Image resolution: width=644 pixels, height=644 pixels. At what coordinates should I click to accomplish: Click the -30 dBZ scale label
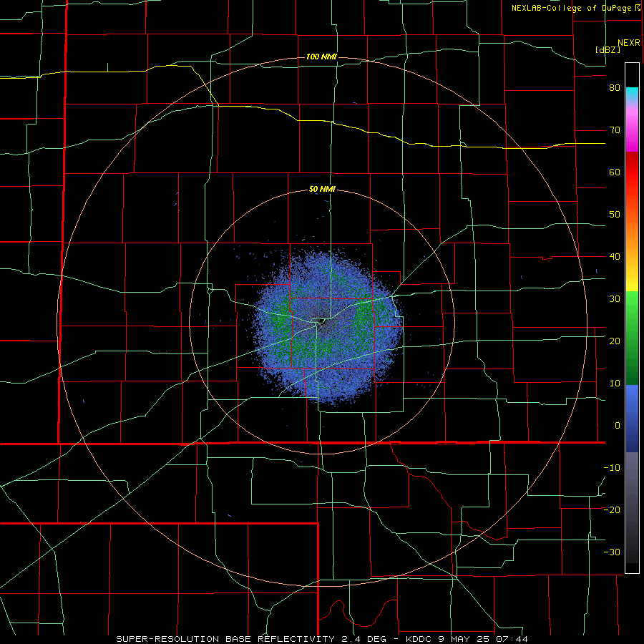[612, 552]
